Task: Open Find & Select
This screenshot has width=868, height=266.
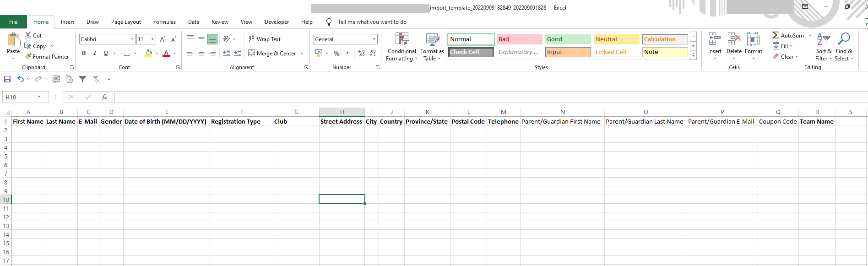Action: click(x=844, y=47)
